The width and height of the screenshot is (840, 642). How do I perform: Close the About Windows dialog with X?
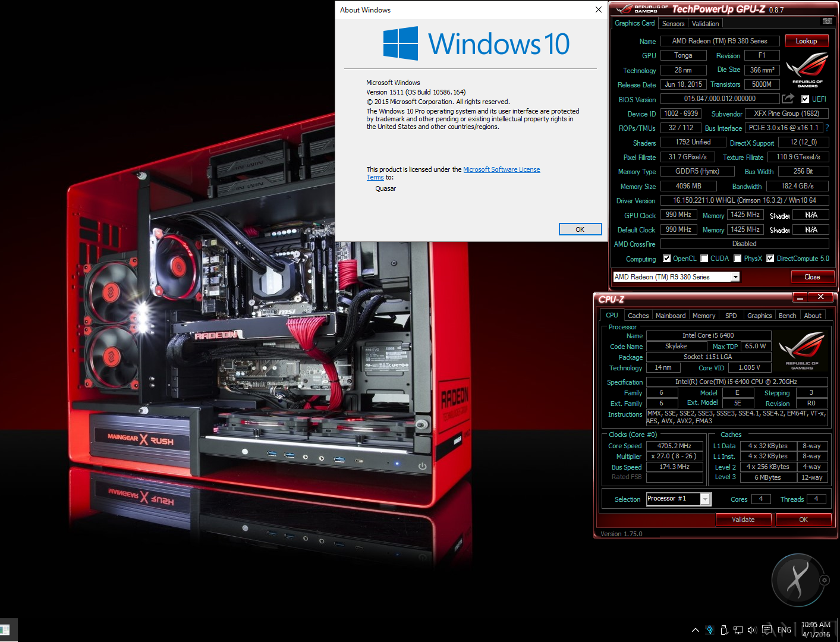click(598, 10)
